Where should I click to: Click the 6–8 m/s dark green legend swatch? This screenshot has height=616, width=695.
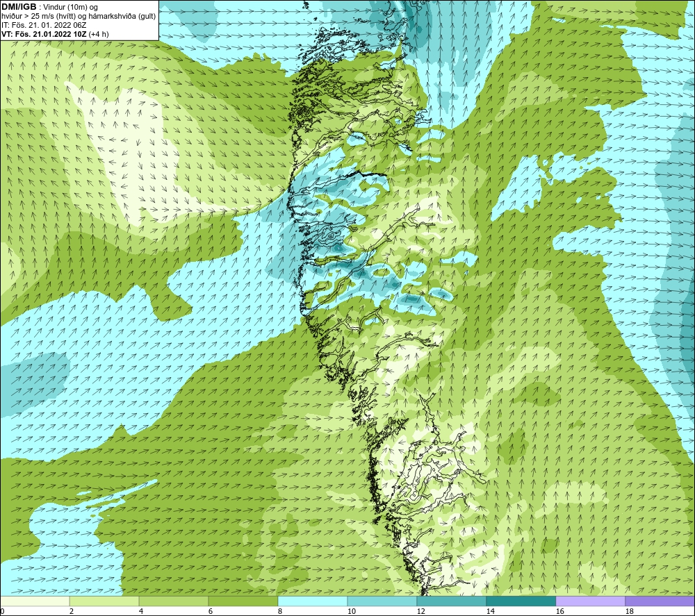(243, 601)
